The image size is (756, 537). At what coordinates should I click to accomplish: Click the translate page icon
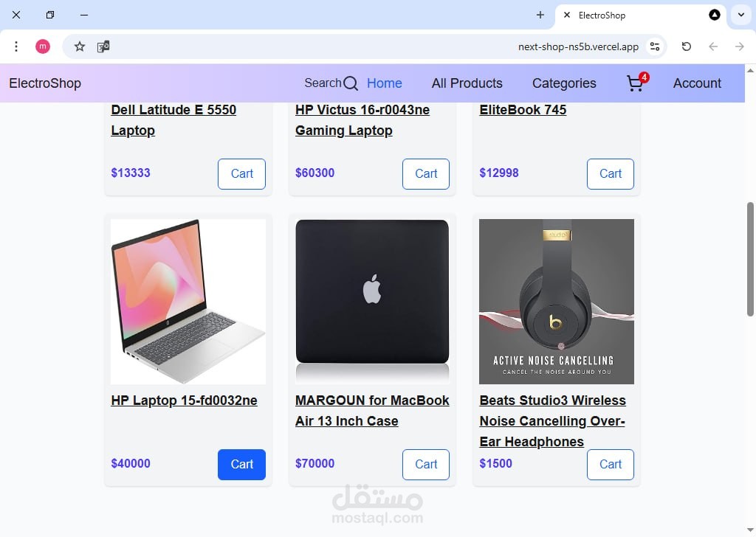click(103, 46)
